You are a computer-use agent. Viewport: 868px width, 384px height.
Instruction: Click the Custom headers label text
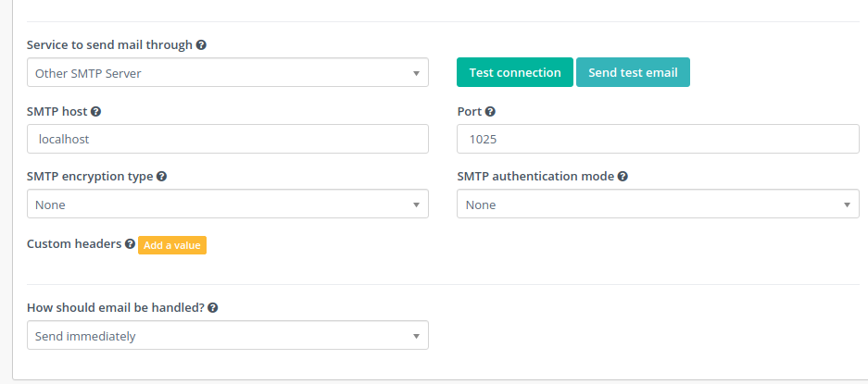point(74,244)
